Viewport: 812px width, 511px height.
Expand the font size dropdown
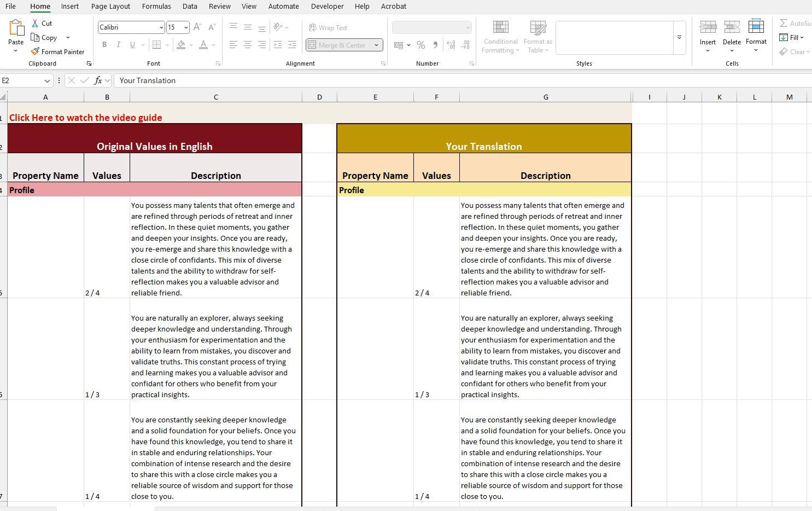[186, 27]
